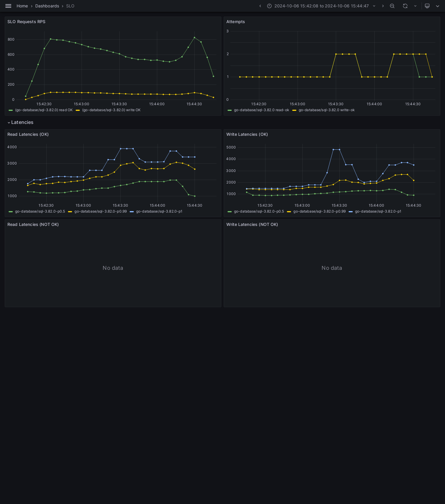Go to Home breadcrumb
This screenshot has width=445, height=504.
(22, 6)
